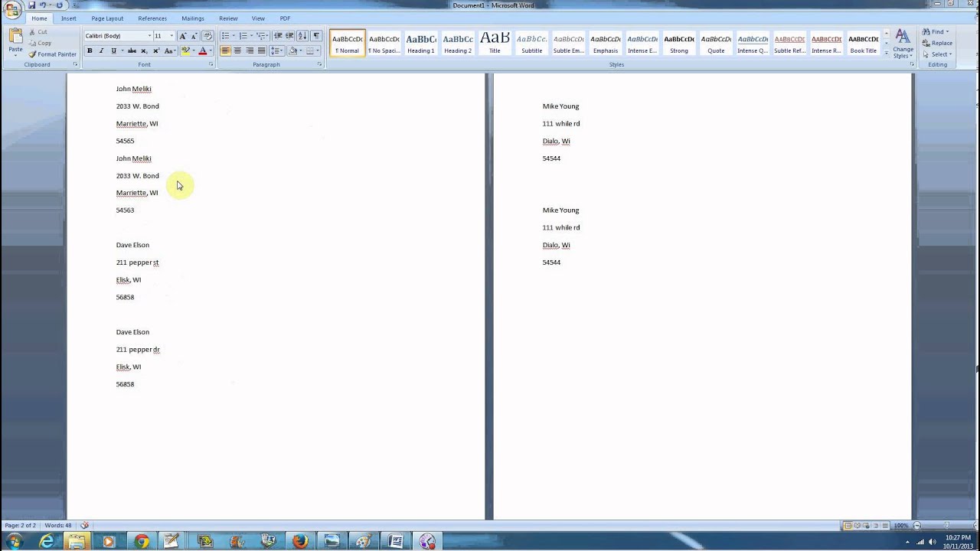Grow font size
The height and width of the screenshot is (551, 980).
(182, 36)
